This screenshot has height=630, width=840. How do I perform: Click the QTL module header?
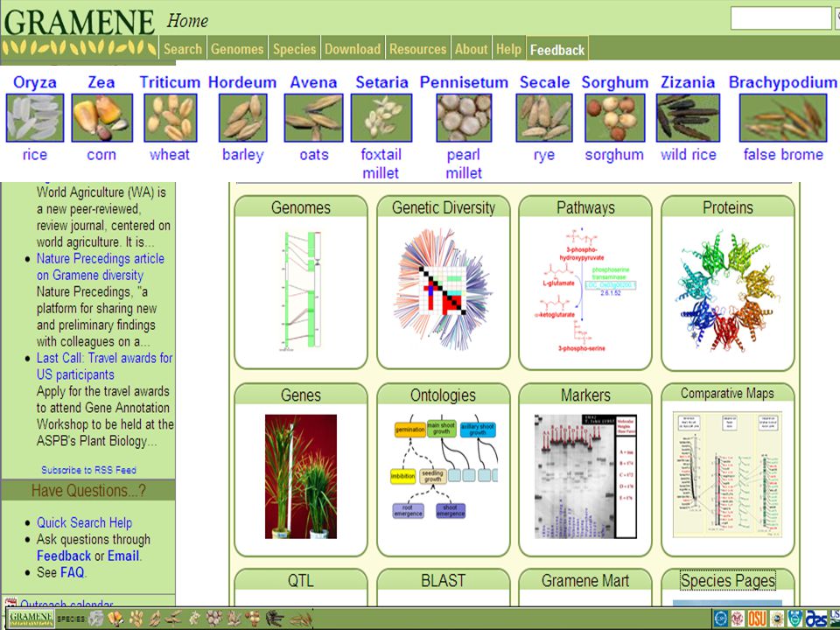pyautogui.click(x=301, y=581)
